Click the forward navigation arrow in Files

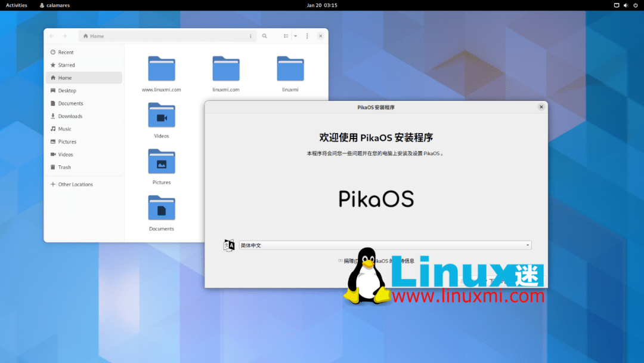click(x=64, y=36)
